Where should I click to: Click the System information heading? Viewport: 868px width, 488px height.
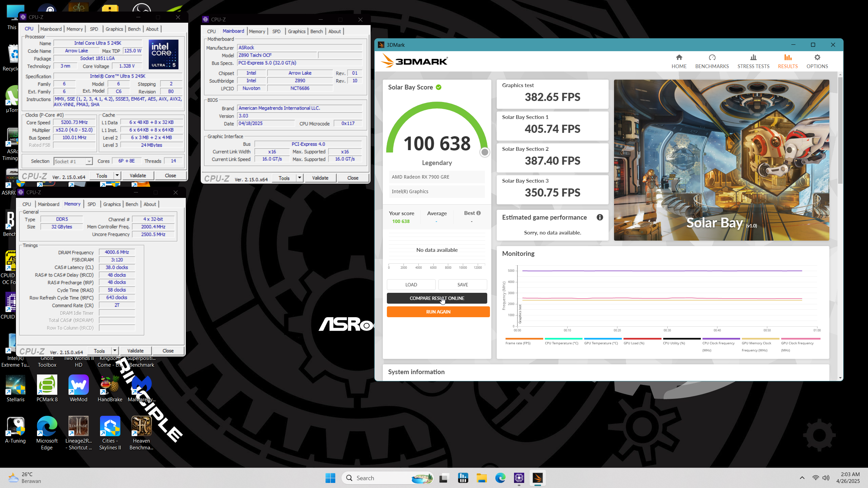click(416, 372)
